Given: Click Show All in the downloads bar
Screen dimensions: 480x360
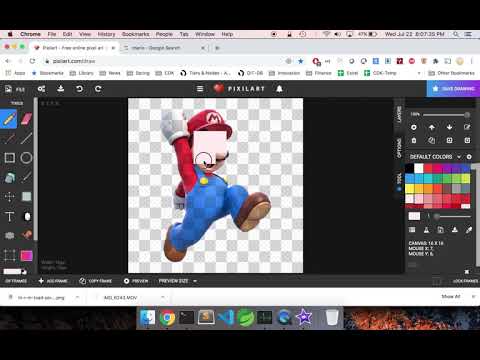Looking at the screenshot, I should (x=451, y=296).
